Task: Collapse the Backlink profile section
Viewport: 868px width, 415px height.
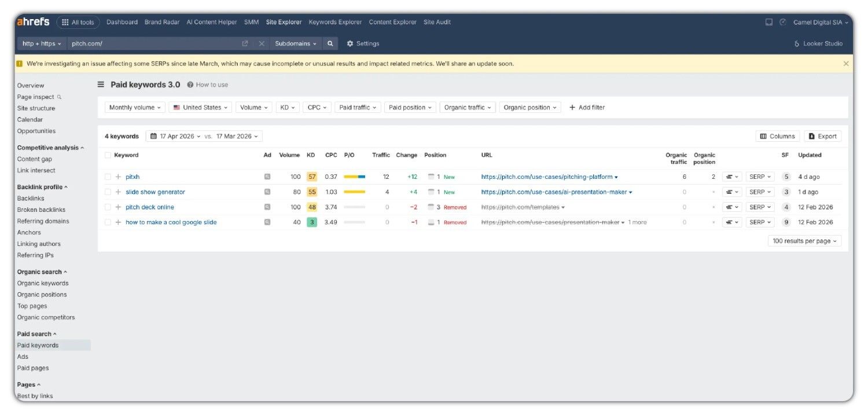Action: (42, 187)
